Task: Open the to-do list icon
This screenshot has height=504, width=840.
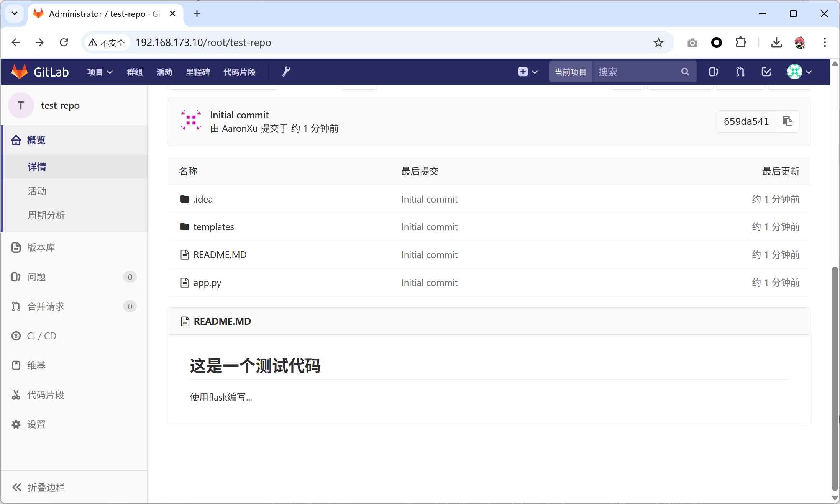Action: [x=766, y=72]
